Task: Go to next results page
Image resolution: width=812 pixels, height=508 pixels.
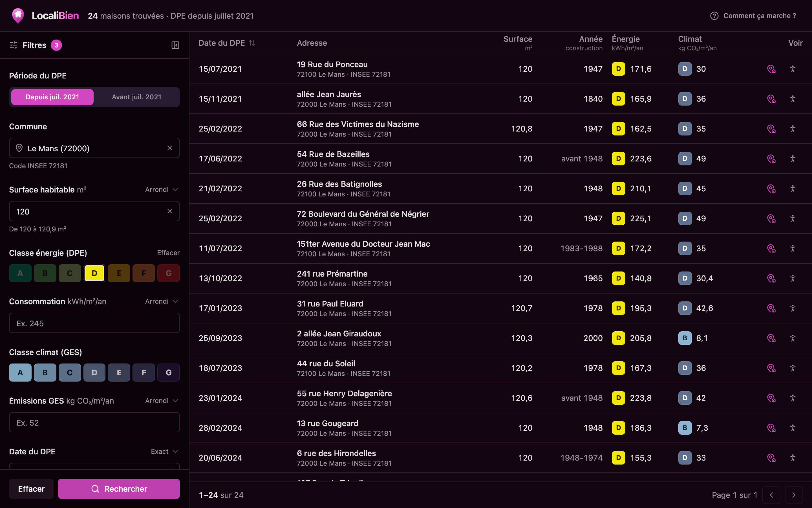Action: coord(794,495)
